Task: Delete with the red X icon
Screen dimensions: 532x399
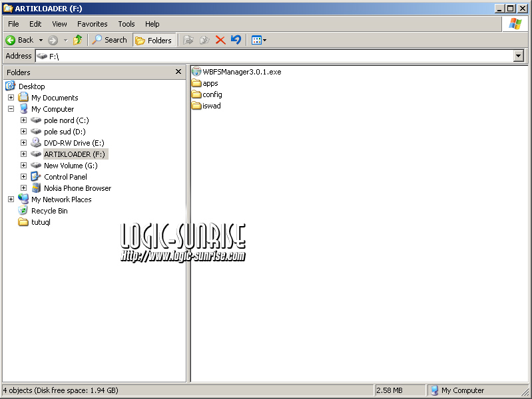Action: (220, 40)
